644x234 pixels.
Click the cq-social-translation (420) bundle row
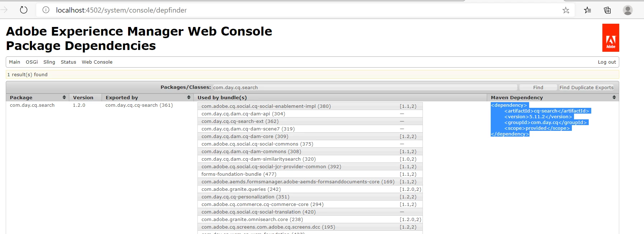310,212
